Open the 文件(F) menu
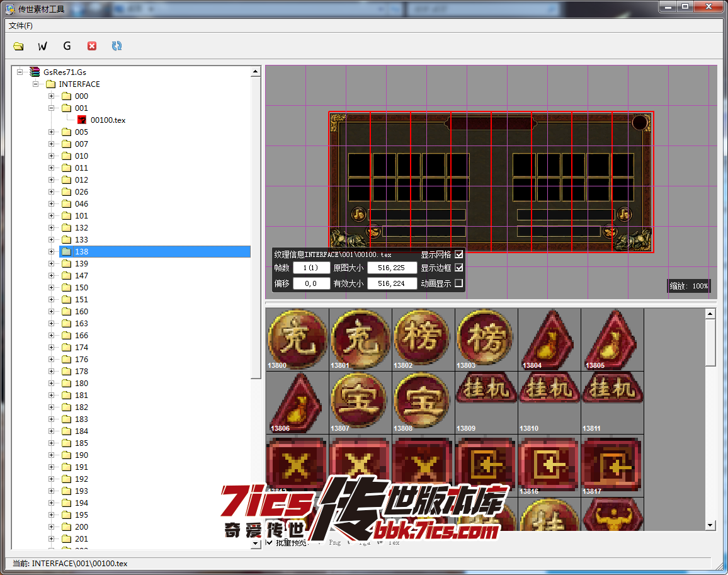Image resolution: width=728 pixels, height=575 pixels. point(21,26)
